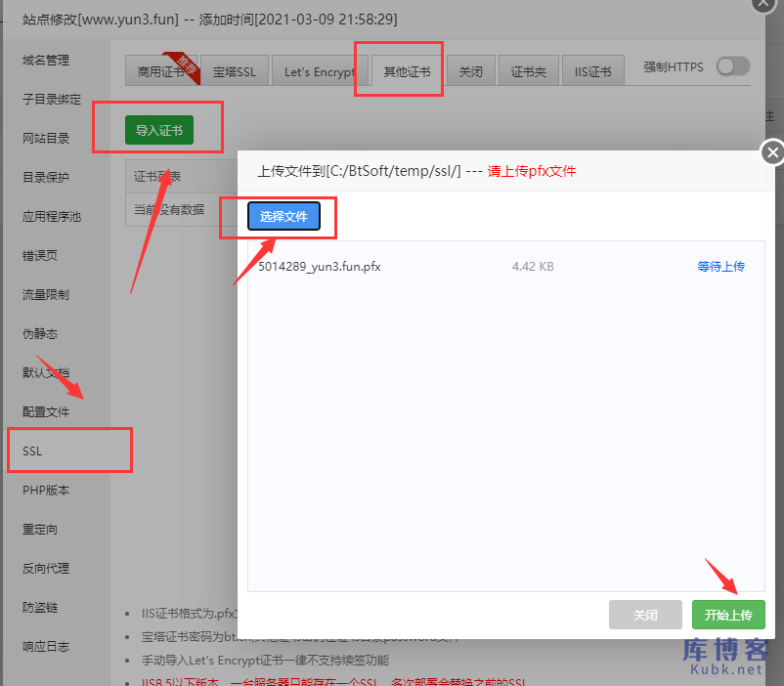Open the 证书夹 tab
Viewport: 784px width, 686px height.
[x=528, y=69]
